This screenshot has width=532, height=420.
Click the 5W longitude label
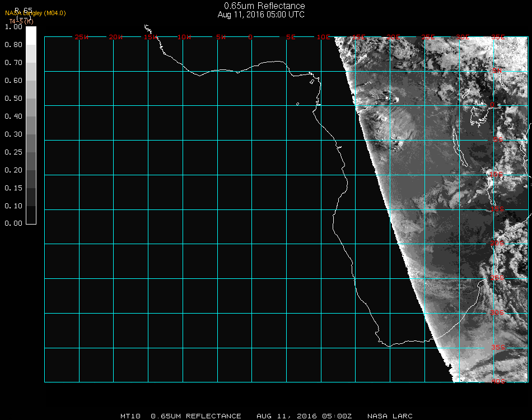221,37
